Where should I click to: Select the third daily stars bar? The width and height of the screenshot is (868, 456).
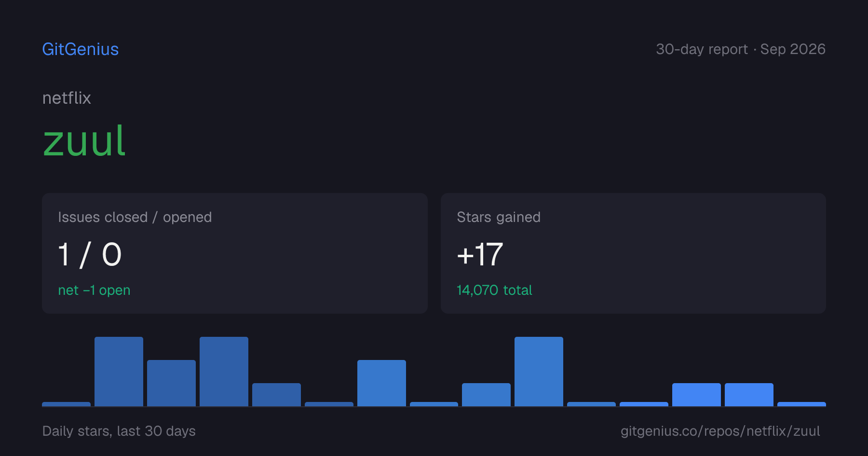point(171,383)
